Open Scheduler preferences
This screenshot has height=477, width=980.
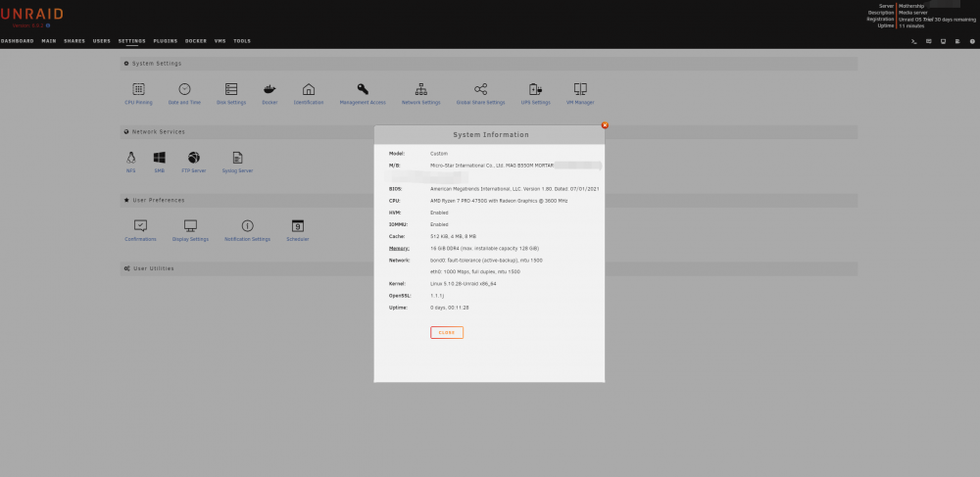[298, 230]
